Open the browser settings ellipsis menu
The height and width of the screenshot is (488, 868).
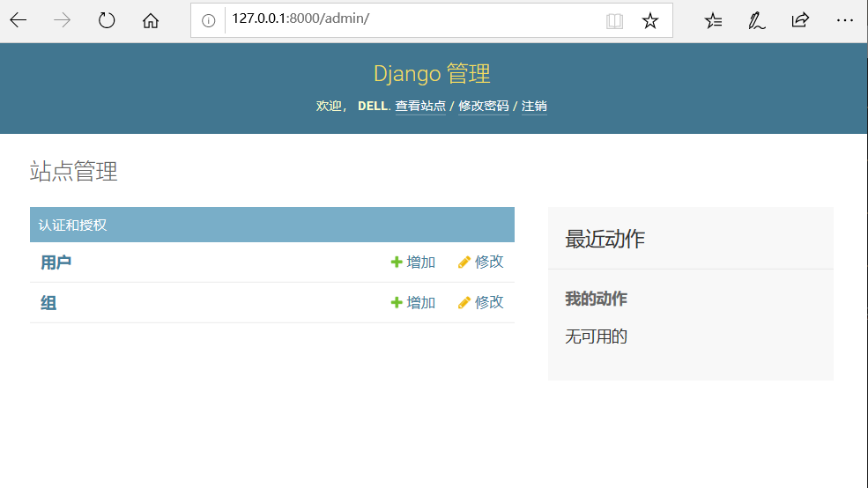[x=845, y=20]
